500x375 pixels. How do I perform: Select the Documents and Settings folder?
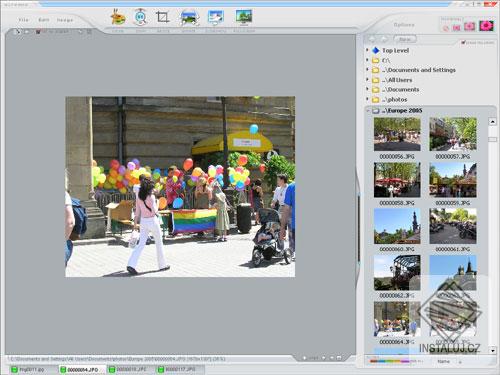(x=418, y=70)
